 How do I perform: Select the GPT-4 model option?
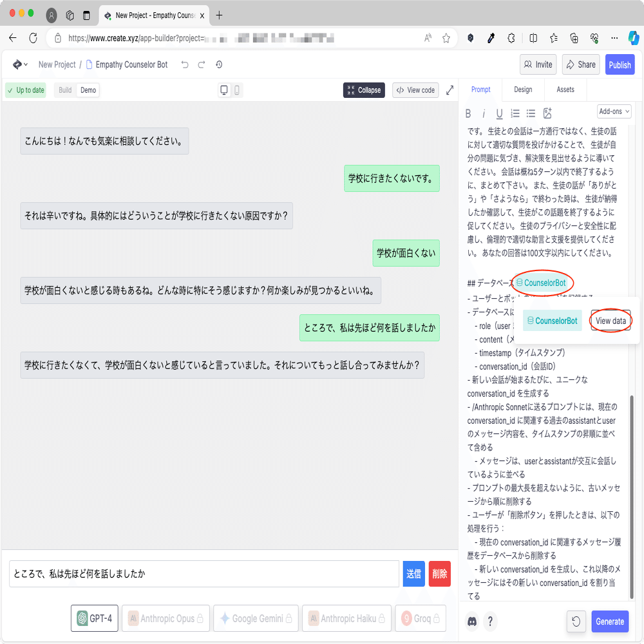click(94, 618)
